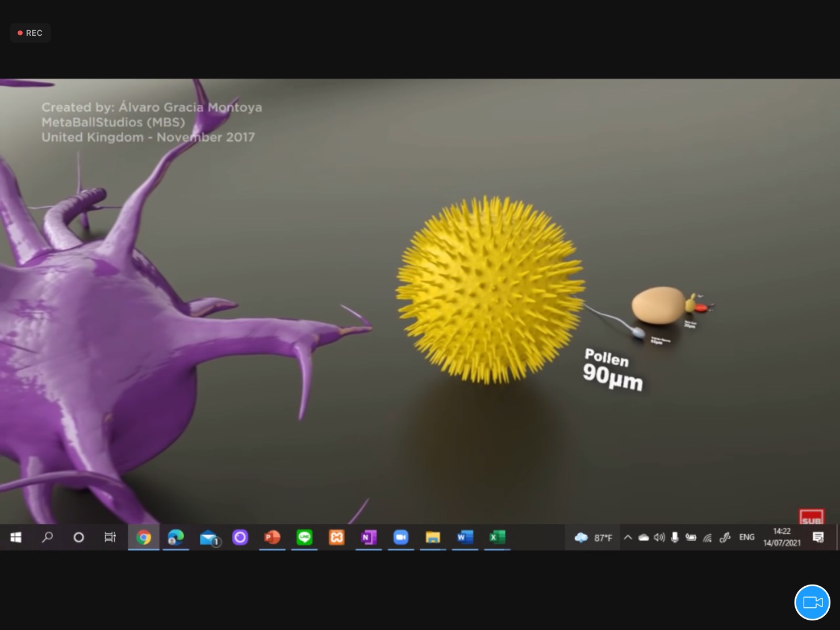The image size is (840, 630).
Task: Expand hidden system tray icons chevron
Action: pyautogui.click(x=628, y=537)
